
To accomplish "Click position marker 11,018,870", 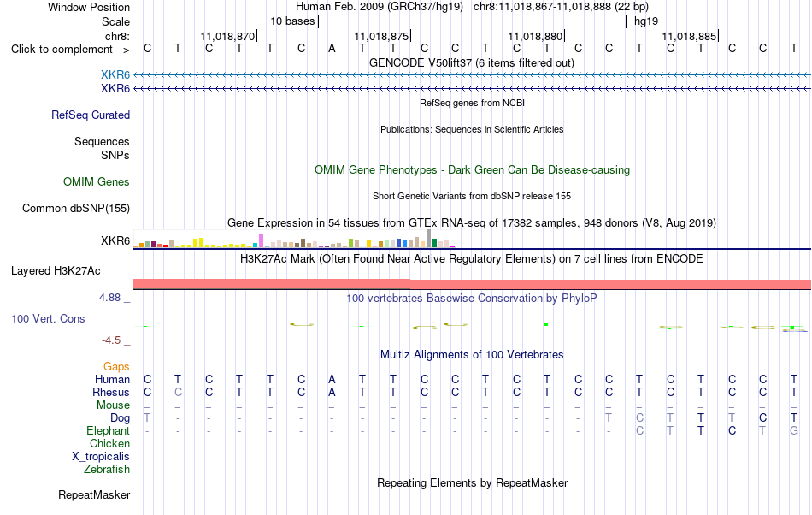I will 227,36.
